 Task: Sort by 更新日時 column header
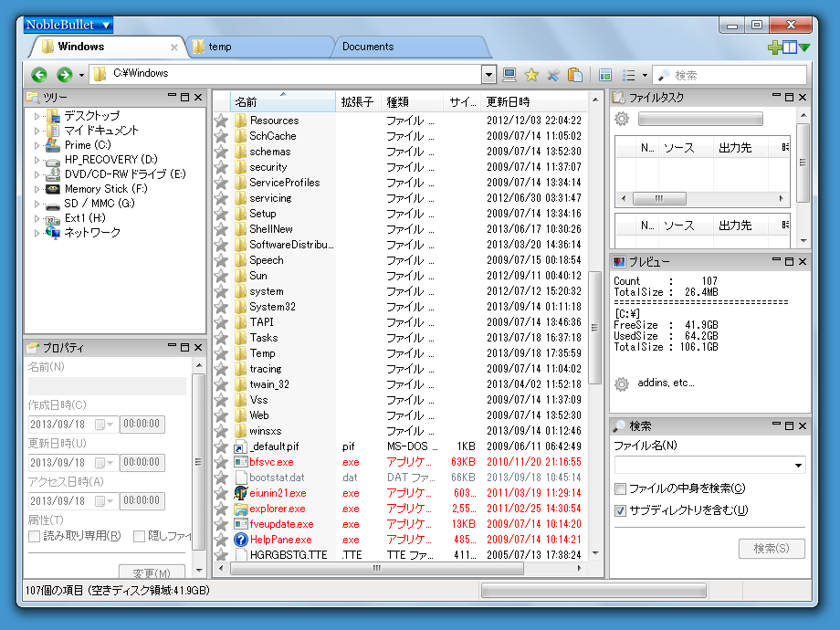point(533,101)
